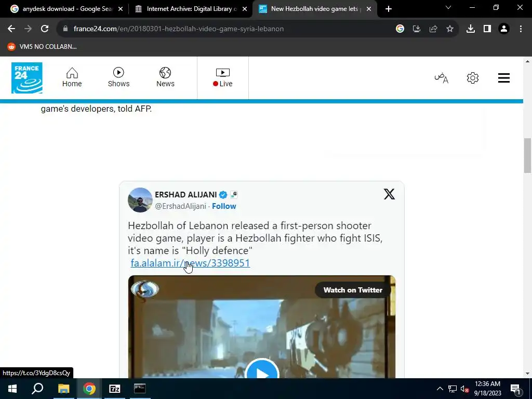This screenshot has height=399, width=532.
Task: Click the tweet text about Hezbollah game
Action: [x=255, y=238]
